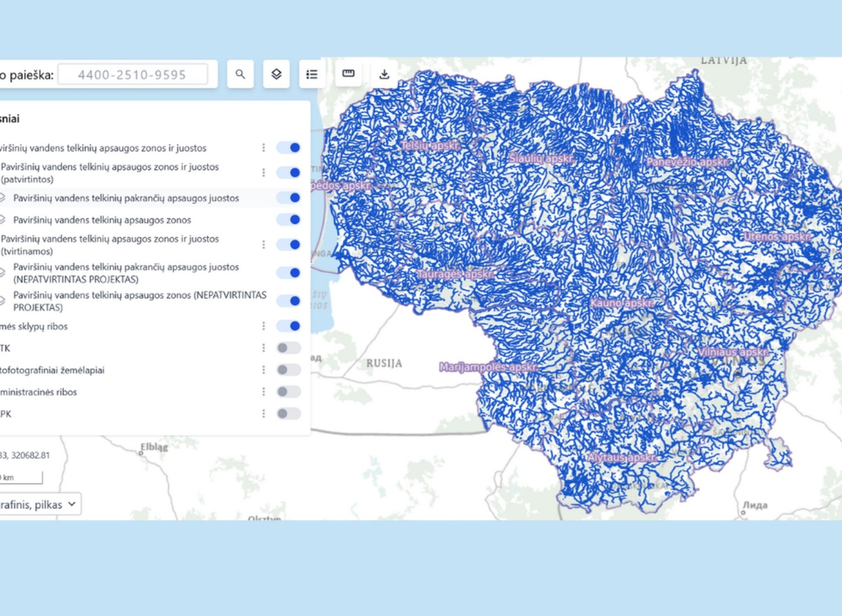Click the download icon in toolbar
The height and width of the screenshot is (616, 842).
click(384, 74)
